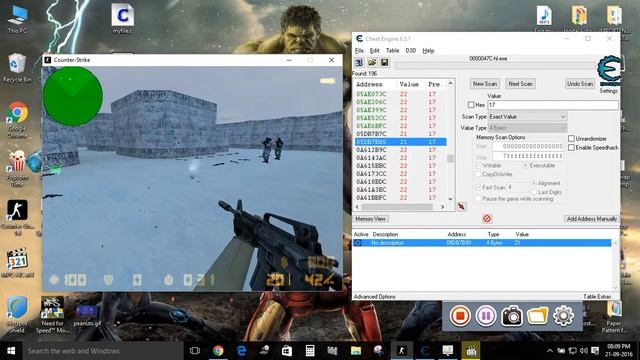
Task: Enable Speedhack checkbox
Action: (571, 147)
